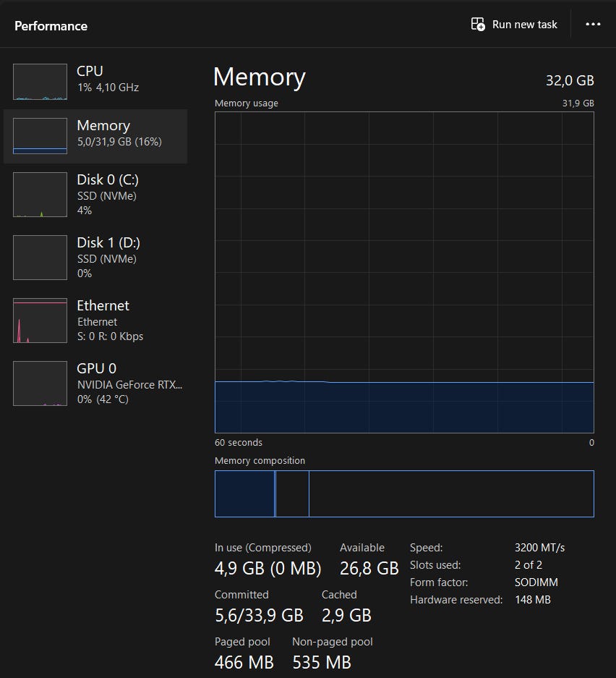Click the Available memory value 26,8 GB

[369, 569]
